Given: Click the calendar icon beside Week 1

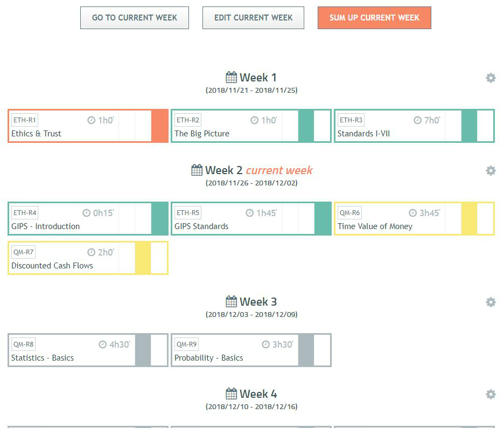Looking at the screenshot, I should pos(232,77).
